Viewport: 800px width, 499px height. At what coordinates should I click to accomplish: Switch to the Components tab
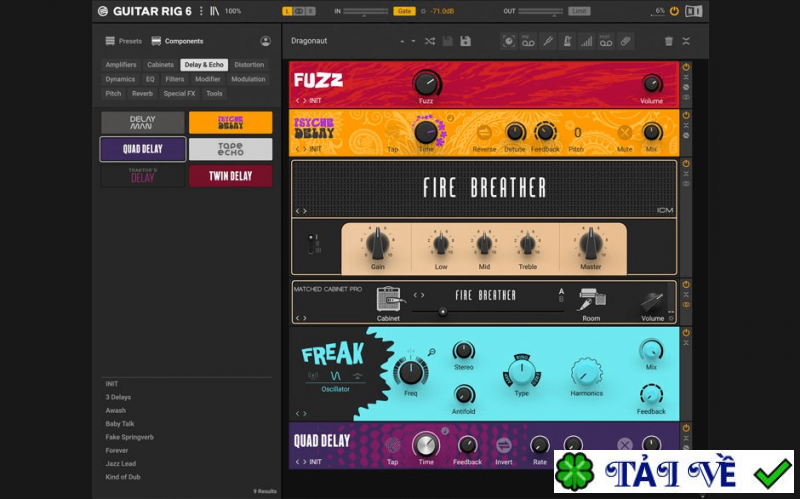(178, 41)
